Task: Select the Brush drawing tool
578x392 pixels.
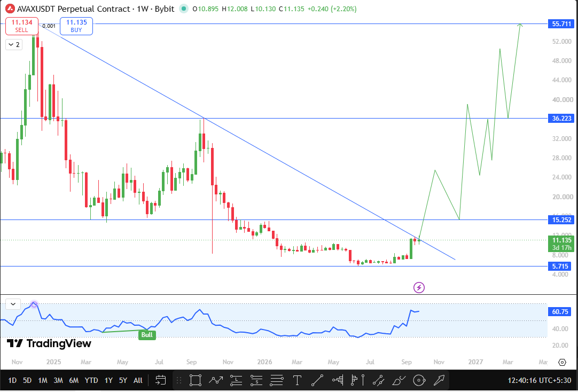Action: pyautogui.click(x=399, y=380)
